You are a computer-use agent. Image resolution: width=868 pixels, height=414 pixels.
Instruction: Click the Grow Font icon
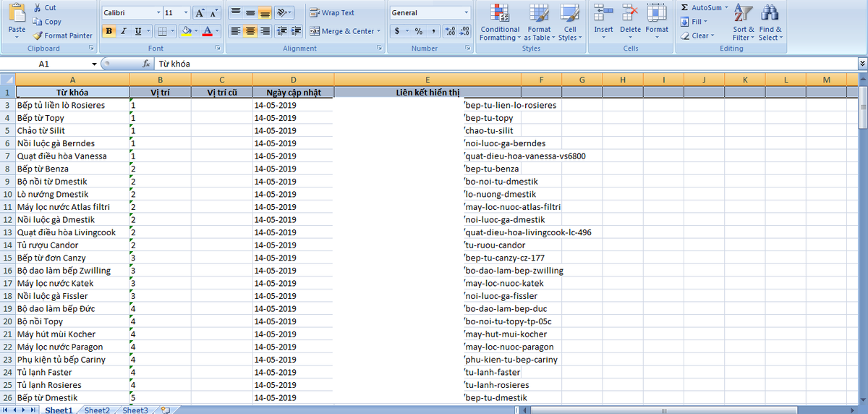200,13
